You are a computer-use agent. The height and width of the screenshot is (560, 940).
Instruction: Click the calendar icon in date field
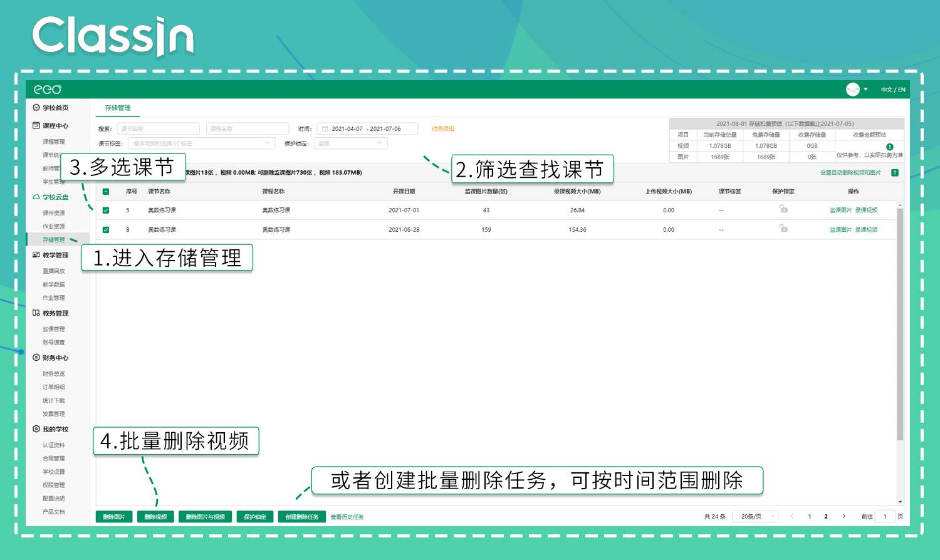pyautogui.click(x=325, y=128)
